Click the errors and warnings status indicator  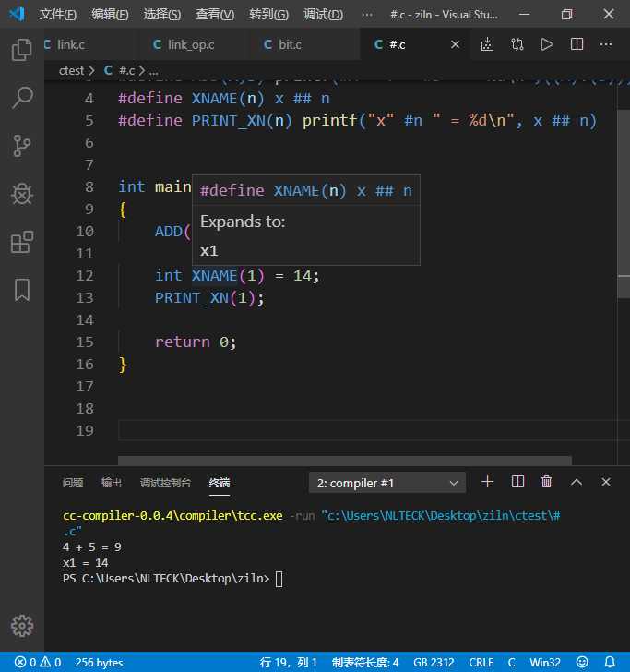[x=38, y=663]
